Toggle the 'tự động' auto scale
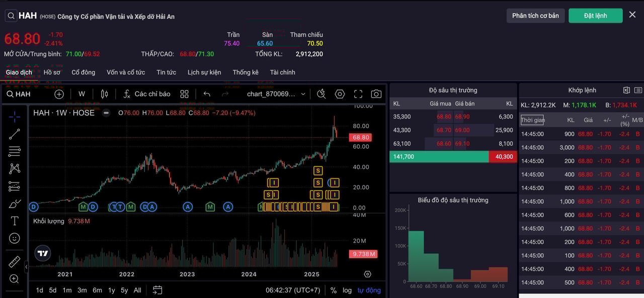 (x=369, y=290)
